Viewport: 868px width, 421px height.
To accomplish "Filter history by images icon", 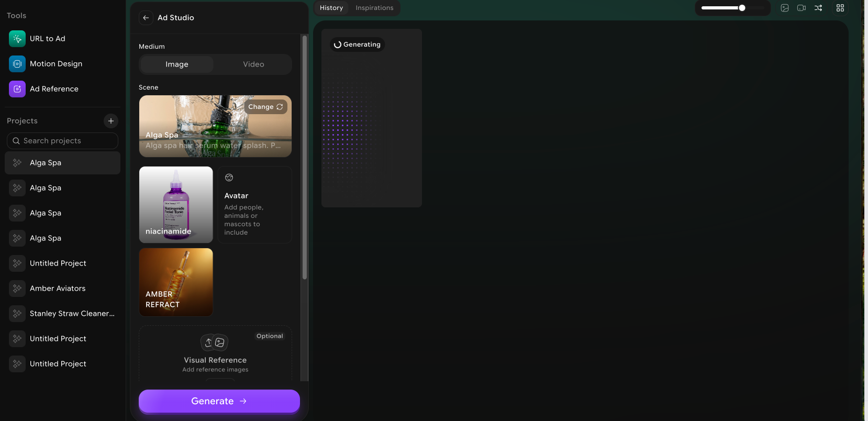I will [785, 8].
